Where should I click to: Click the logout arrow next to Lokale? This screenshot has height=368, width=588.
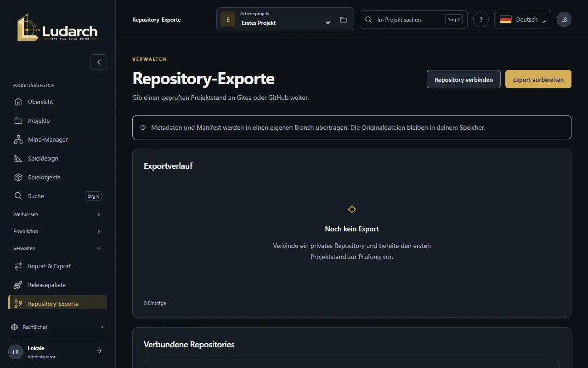[x=99, y=351]
